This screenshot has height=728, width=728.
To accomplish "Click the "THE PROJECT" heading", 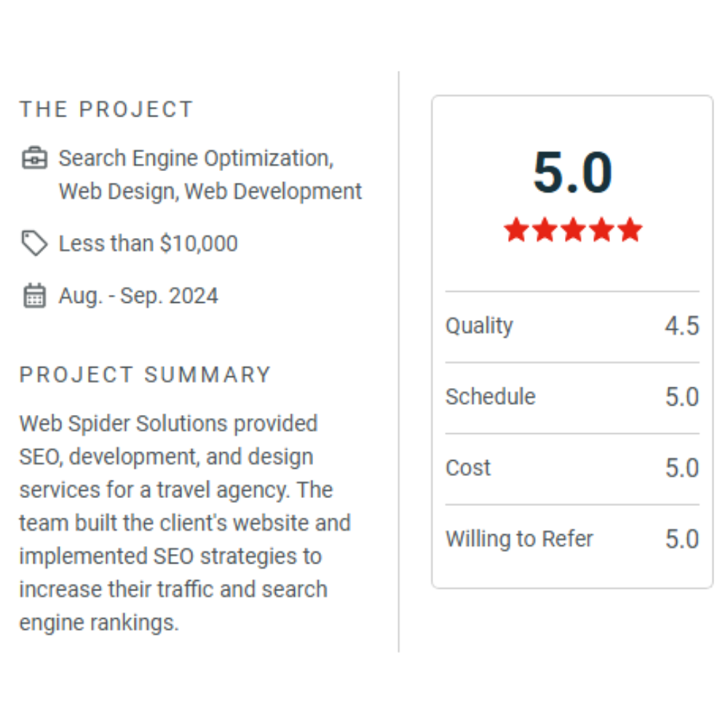I will [106, 109].
